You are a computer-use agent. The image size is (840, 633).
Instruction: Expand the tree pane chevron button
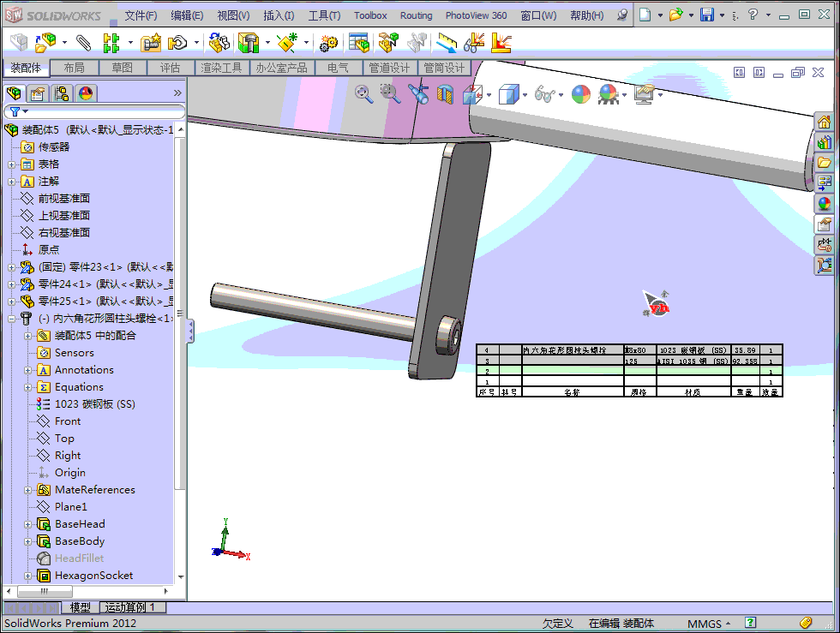[178, 93]
